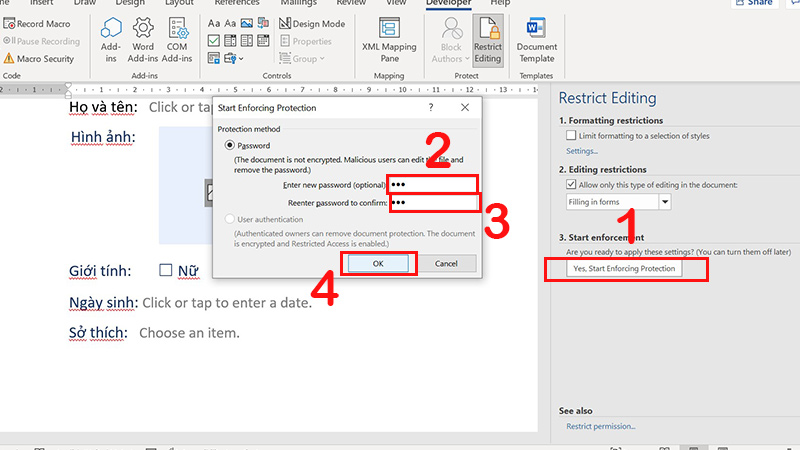Click the Properties control button
The image size is (800, 450).
pyautogui.click(x=306, y=41)
